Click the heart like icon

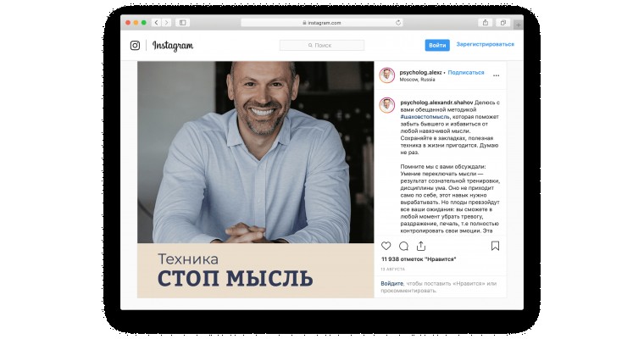pos(386,246)
